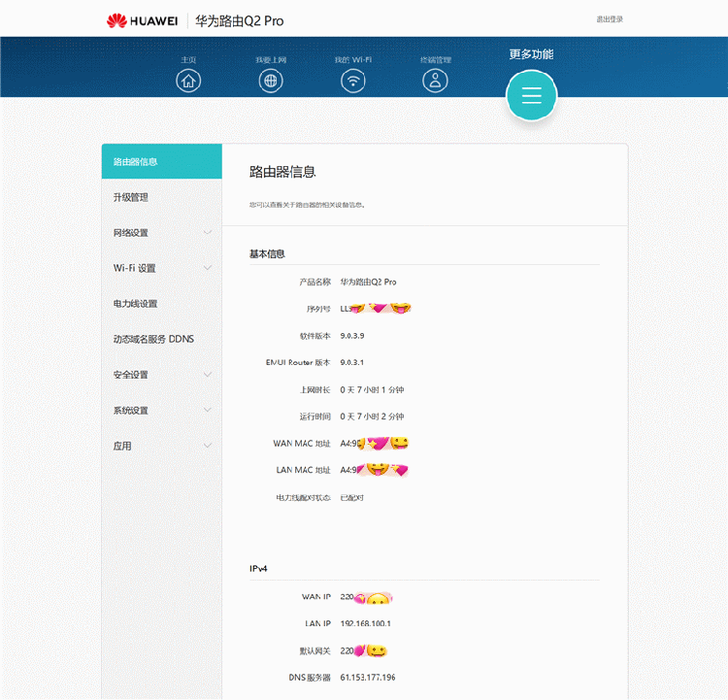Expand the 网络设置 chevron arrow
Image resolution: width=728 pixels, height=700 pixels.
click(x=207, y=233)
